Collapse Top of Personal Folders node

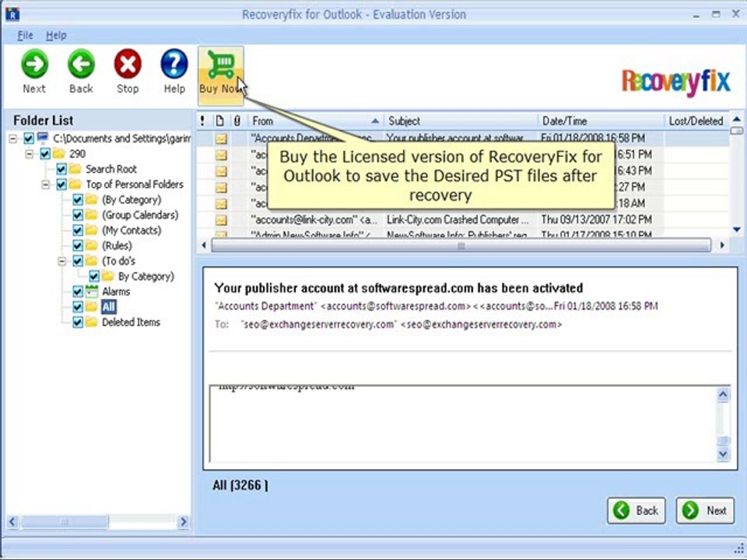pyautogui.click(x=45, y=184)
